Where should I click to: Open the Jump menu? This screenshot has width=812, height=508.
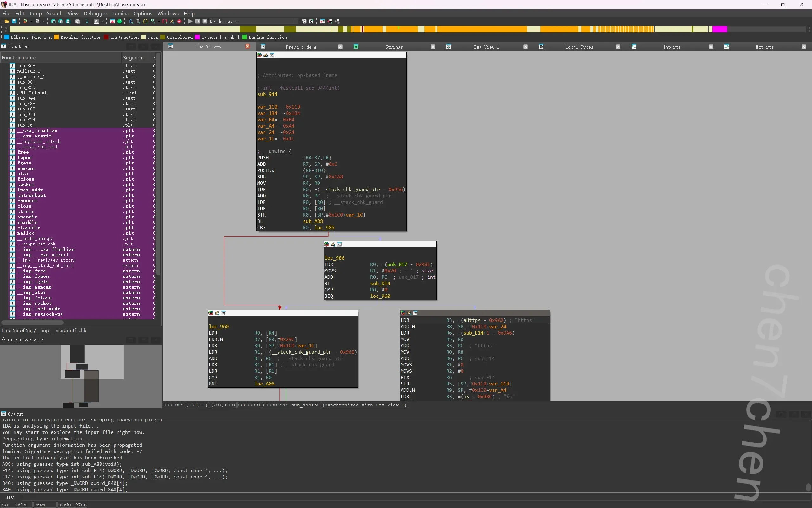[x=35, y=13]
